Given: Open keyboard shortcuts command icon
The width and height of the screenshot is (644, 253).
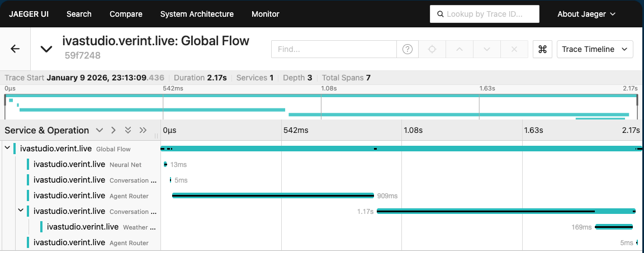Looking at the screenshot, I should pyautogui.click(x=542, y=49).
